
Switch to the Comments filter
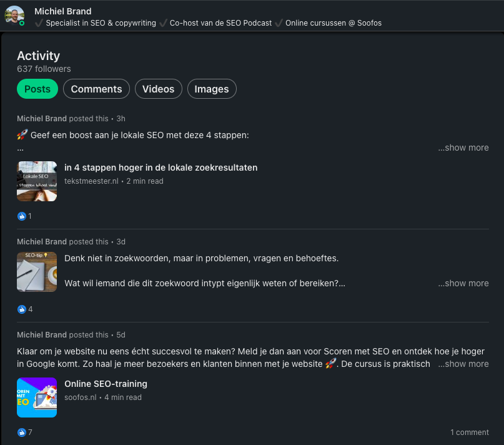coord(96,89)
